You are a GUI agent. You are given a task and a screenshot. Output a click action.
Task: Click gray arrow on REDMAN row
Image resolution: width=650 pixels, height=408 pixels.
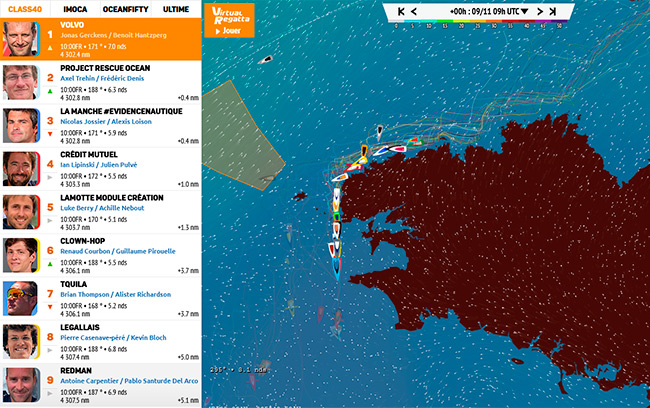pos(50,393)
